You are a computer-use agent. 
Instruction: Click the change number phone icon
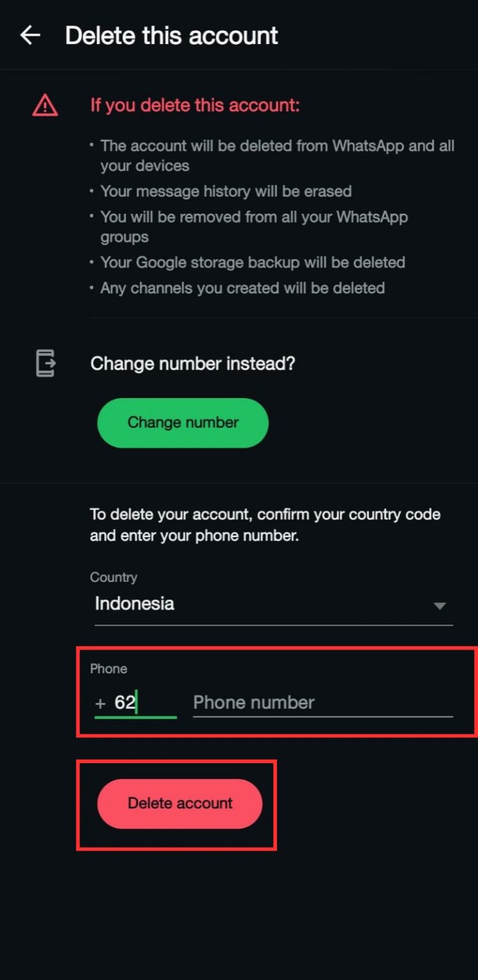point(45,363)
